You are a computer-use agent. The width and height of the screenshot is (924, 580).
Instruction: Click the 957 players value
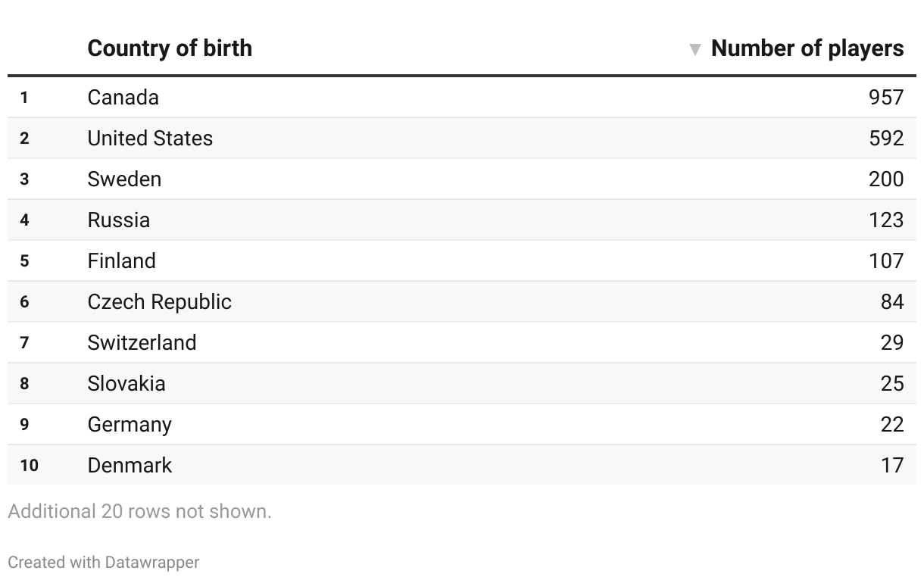(886, 97)
